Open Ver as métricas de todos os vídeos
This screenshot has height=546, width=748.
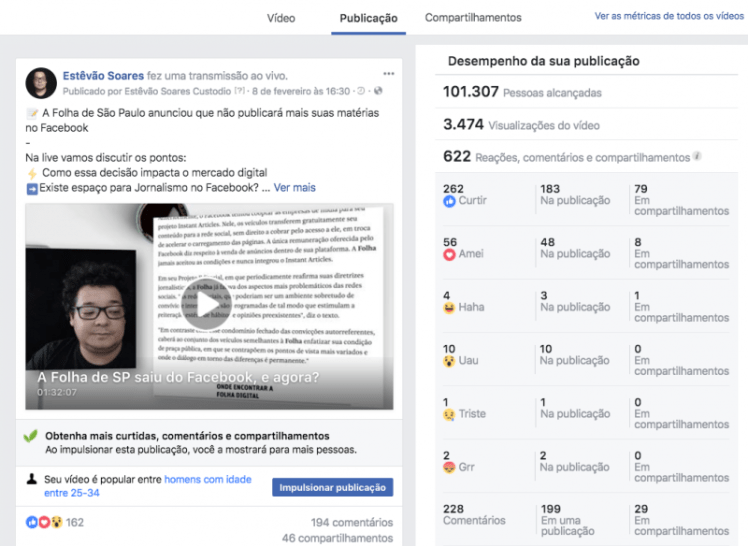point(669,16)
